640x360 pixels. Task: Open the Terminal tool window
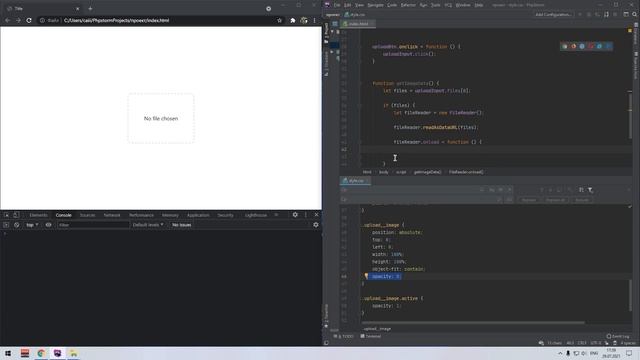(x=371, y=336)
